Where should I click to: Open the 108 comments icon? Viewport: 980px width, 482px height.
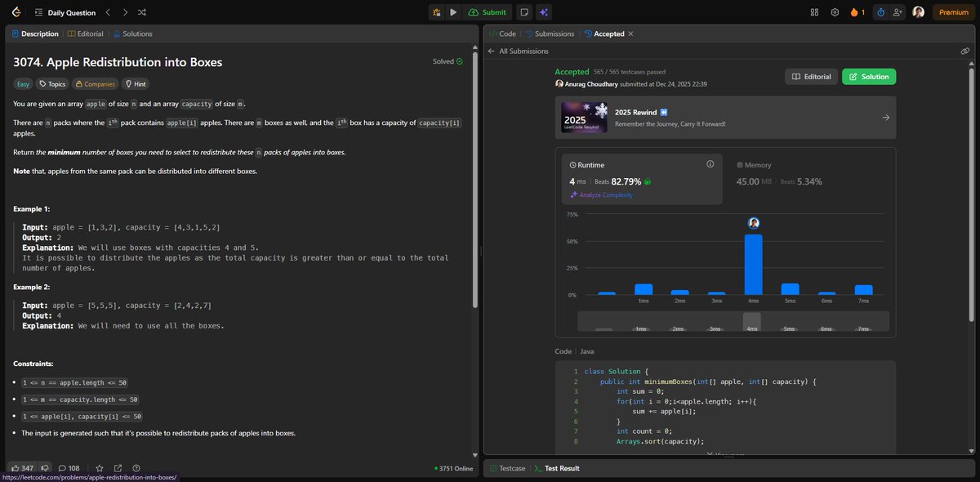(x=69, y=468)
